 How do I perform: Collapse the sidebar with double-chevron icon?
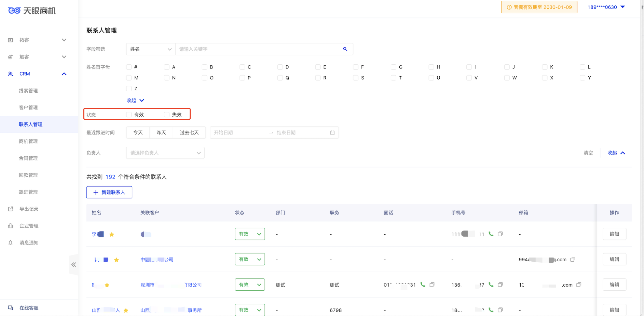73,265
